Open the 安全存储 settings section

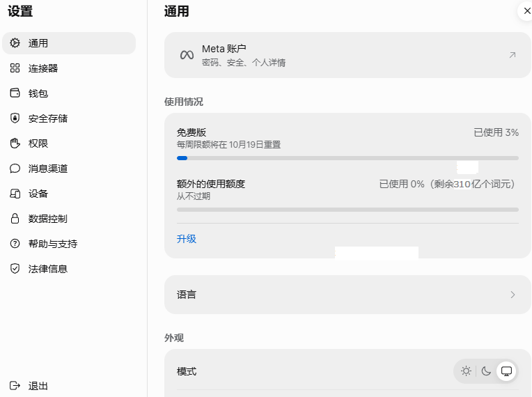[69, 118]
